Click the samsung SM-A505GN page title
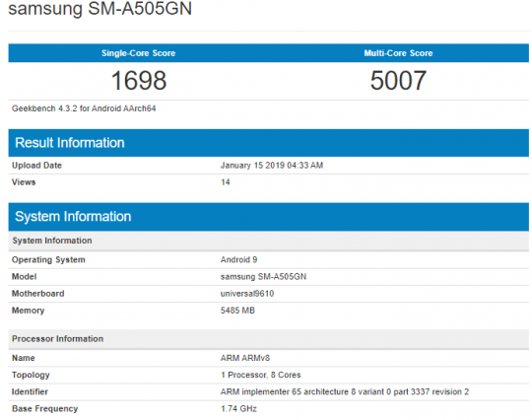The height and width of the screenshot is (420, 532). (x=100, y=8)
